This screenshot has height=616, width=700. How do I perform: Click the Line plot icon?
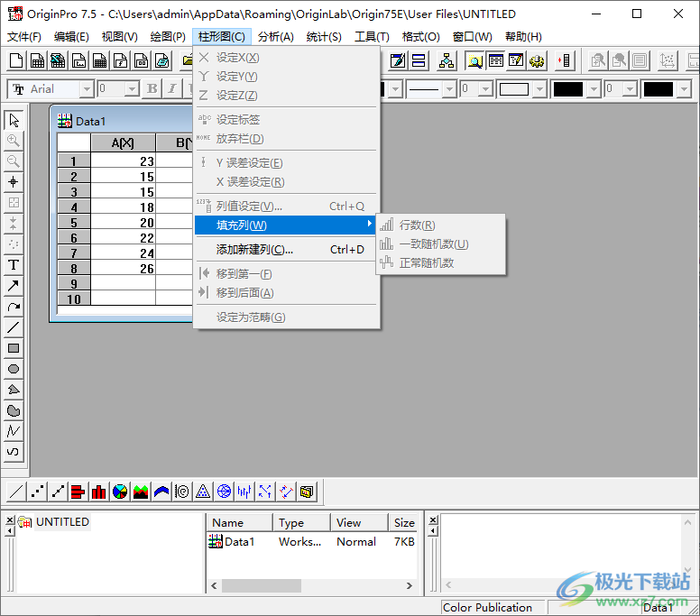coord(16,492)
